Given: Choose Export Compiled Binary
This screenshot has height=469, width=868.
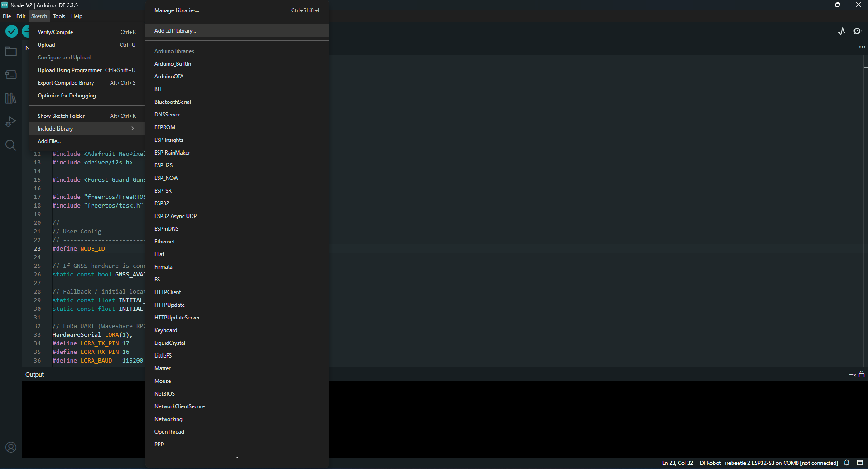Looking at the screenshot, I should [87, 83].
